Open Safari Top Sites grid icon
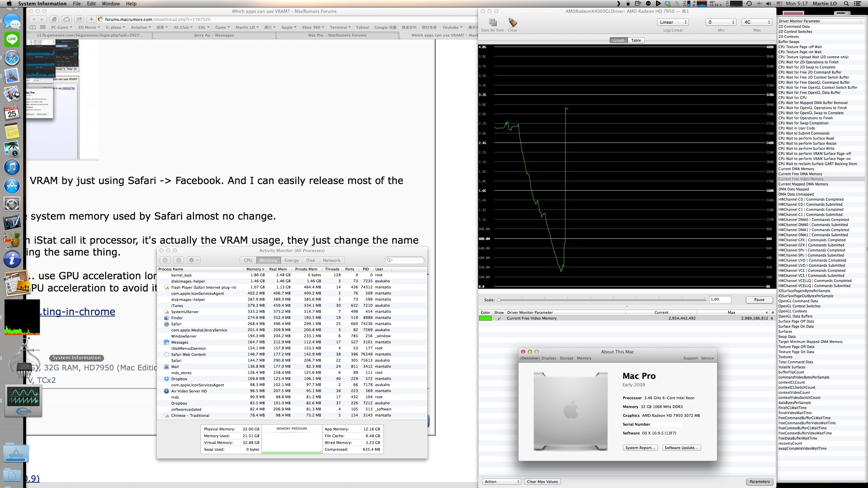This screenshot has height=488, width=868. 43,27
